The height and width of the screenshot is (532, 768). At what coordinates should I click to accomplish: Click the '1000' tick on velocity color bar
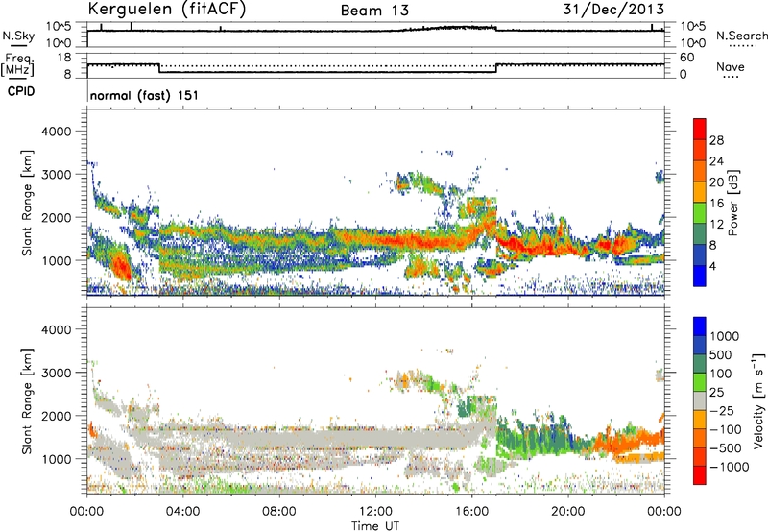tap(725, 336)
